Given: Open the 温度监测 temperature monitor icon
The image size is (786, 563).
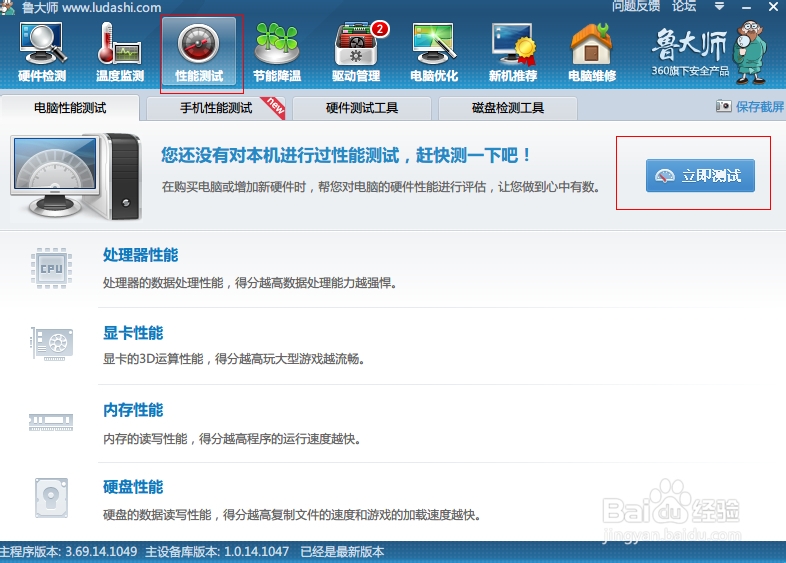Looking at the screenshot, I should (120, 53).
